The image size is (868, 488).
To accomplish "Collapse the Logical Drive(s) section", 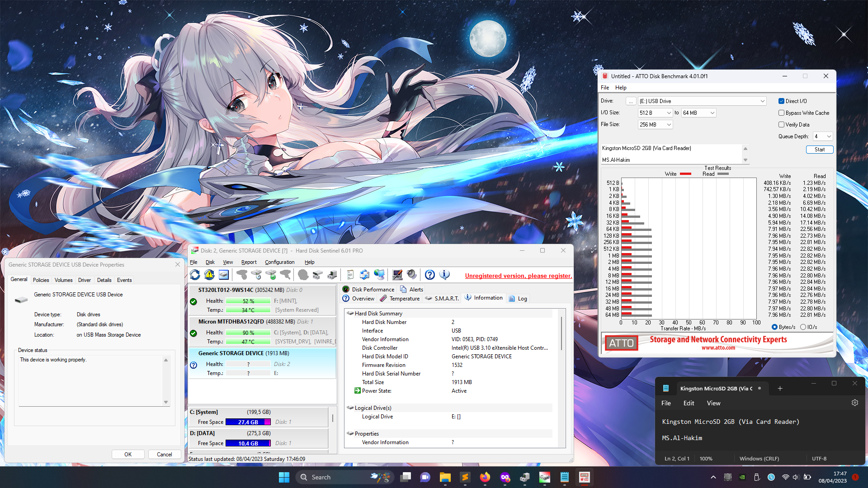I will tap(350, 408).
